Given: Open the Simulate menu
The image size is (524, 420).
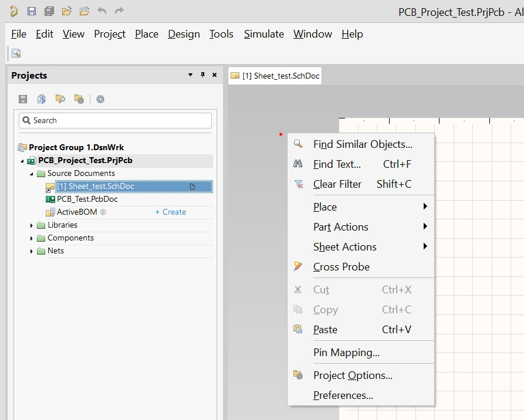Looking at the screenshot, I should 263,34.
